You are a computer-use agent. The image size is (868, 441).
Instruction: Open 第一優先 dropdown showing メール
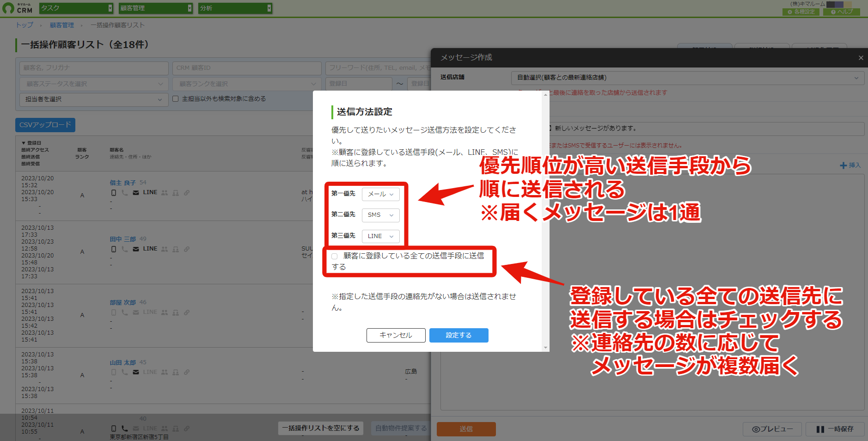(381, 194)
